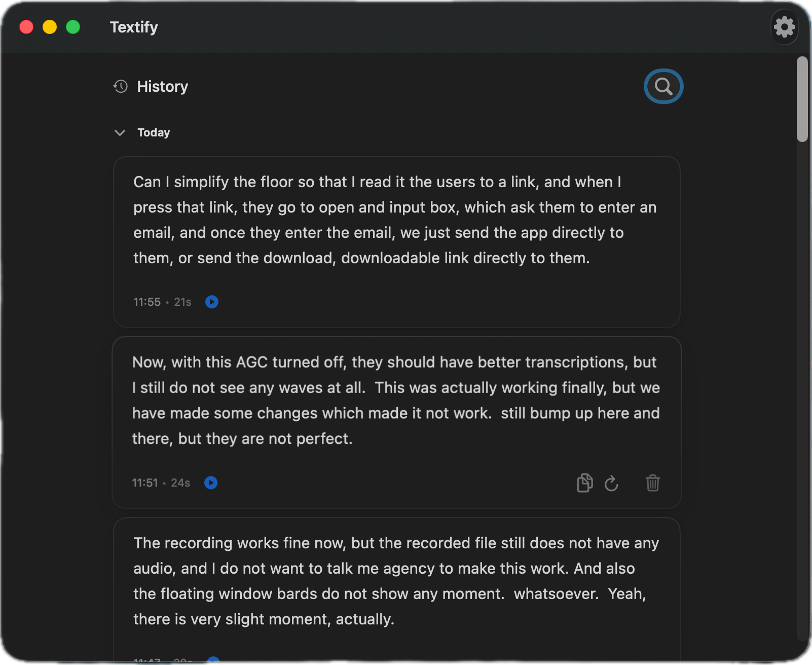
Task: Copy the AGC transcription text
Action: click(584, 483)
